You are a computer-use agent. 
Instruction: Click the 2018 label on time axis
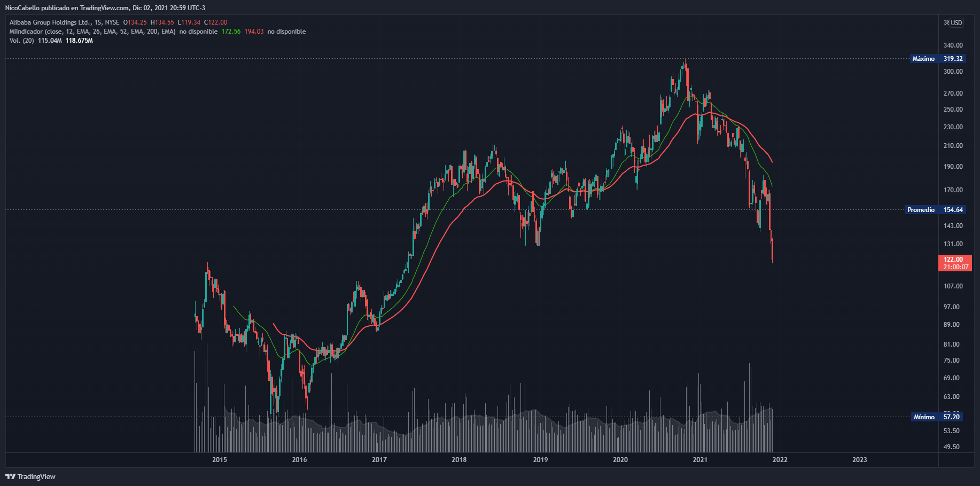tap(459, 460)
